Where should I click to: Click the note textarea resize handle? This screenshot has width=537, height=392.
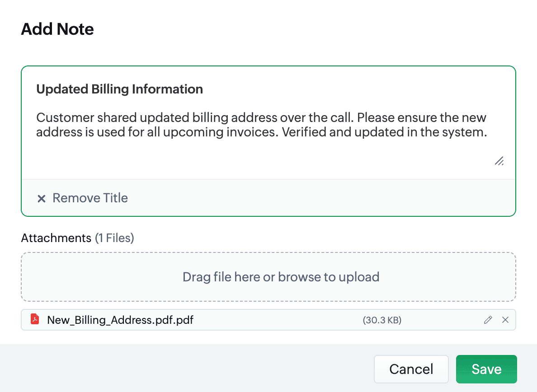[x=499, y=161]
